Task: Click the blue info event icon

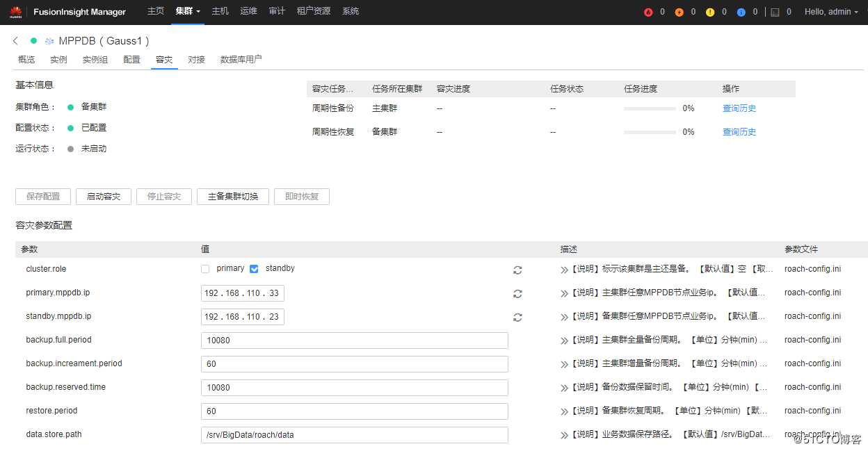Action: [740, 11]
